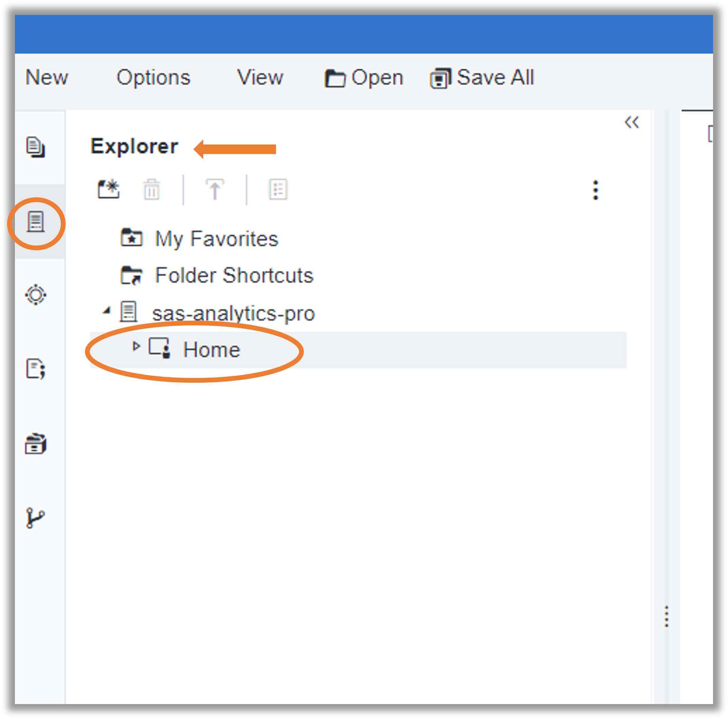Click the Upload files icon
Viewport: 728px width, 719px height.
tap(215, 190)
